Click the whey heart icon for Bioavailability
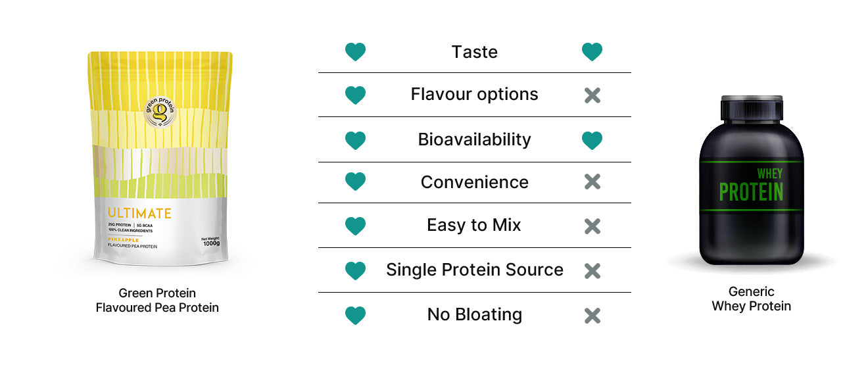This screenshot has height=367, width=868. coord(592,140)
